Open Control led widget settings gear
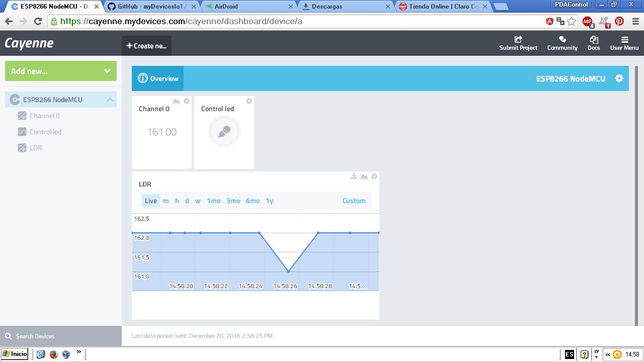Viewport: 644px width, 362px height. 249,101
